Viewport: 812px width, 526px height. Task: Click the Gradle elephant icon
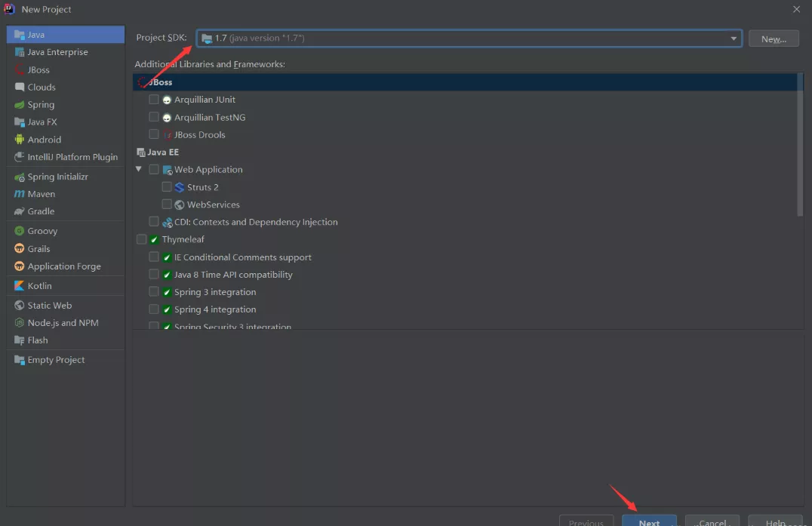[20, 211]
